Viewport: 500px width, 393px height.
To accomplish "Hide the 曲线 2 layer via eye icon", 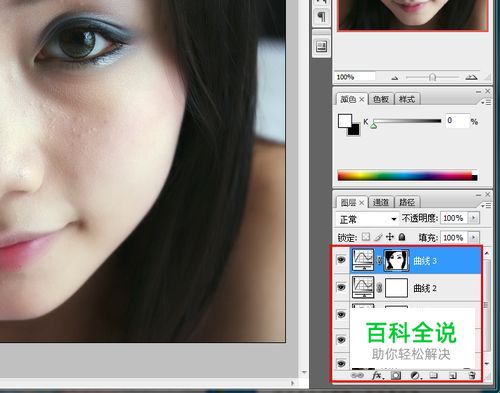I will [341, 287].
